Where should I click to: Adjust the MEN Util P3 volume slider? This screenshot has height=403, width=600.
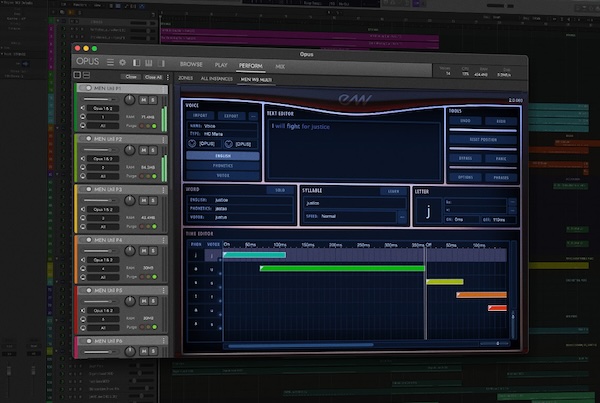pyautogui.click(x=100, y=200)
